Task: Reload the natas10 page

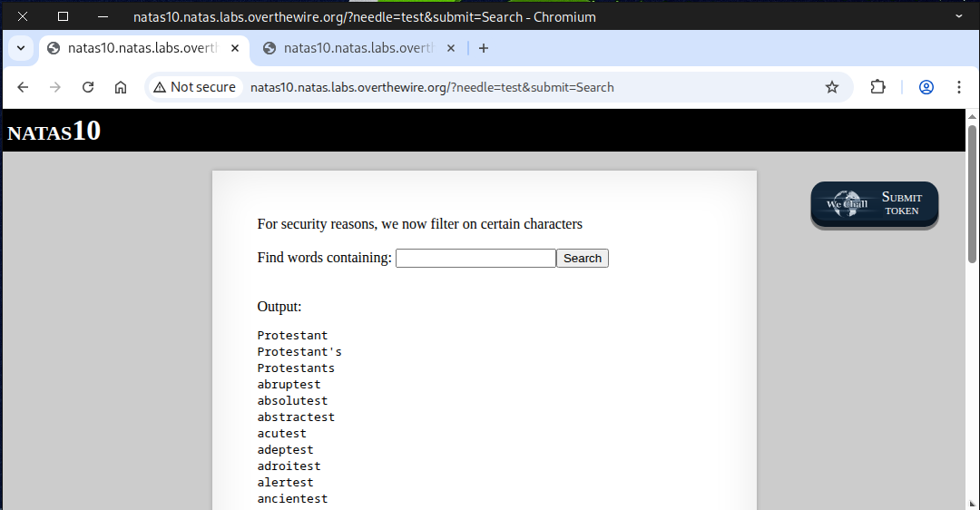Action: coord(88,87)
